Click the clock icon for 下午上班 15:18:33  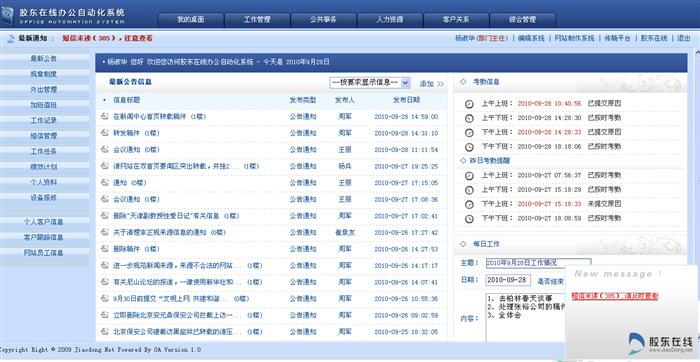(x=469, y=204)
